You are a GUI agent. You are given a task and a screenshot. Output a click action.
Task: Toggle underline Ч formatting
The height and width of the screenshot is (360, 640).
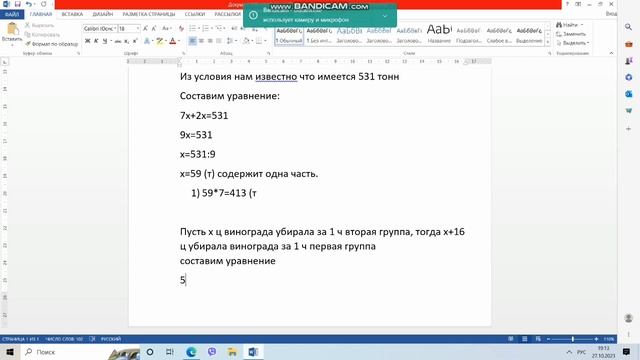[x=105, y=41]
